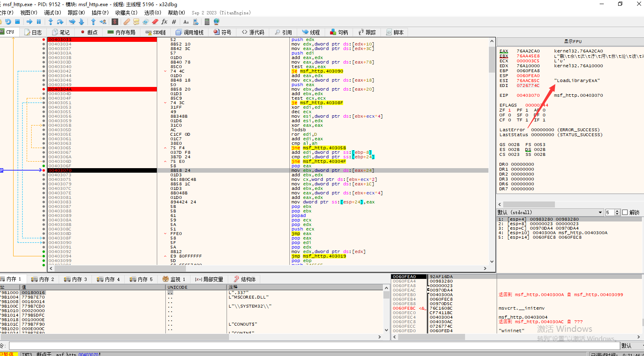Switch to the 断点 tab

89,32
